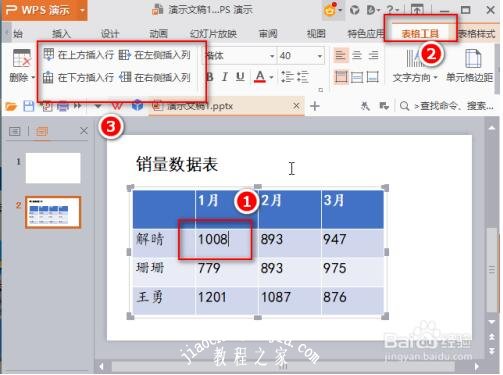Close the left slide panel
The image size is (503, 375).
click(x=84, y=131)
